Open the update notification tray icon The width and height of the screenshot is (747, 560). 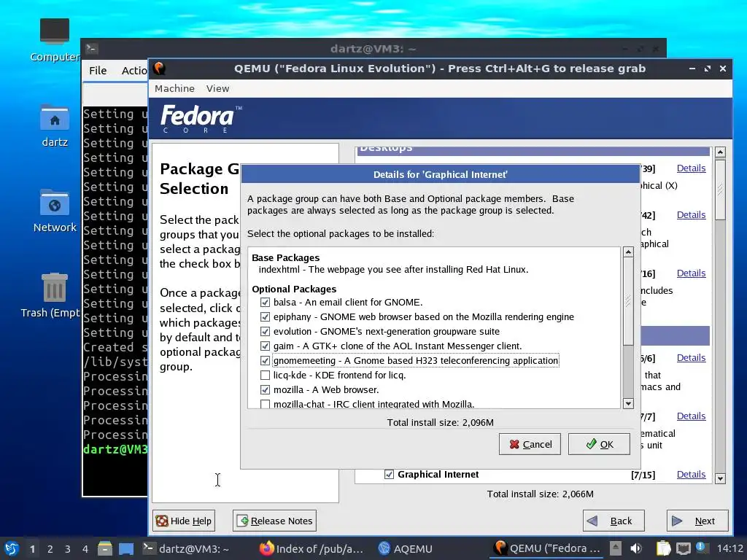tap(700, 547)
